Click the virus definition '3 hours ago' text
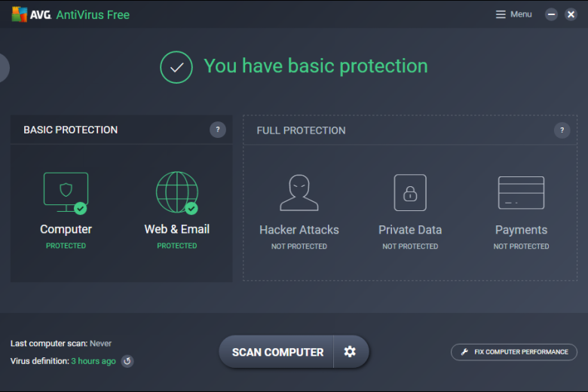The image size is (588, 392). [93, 361]
